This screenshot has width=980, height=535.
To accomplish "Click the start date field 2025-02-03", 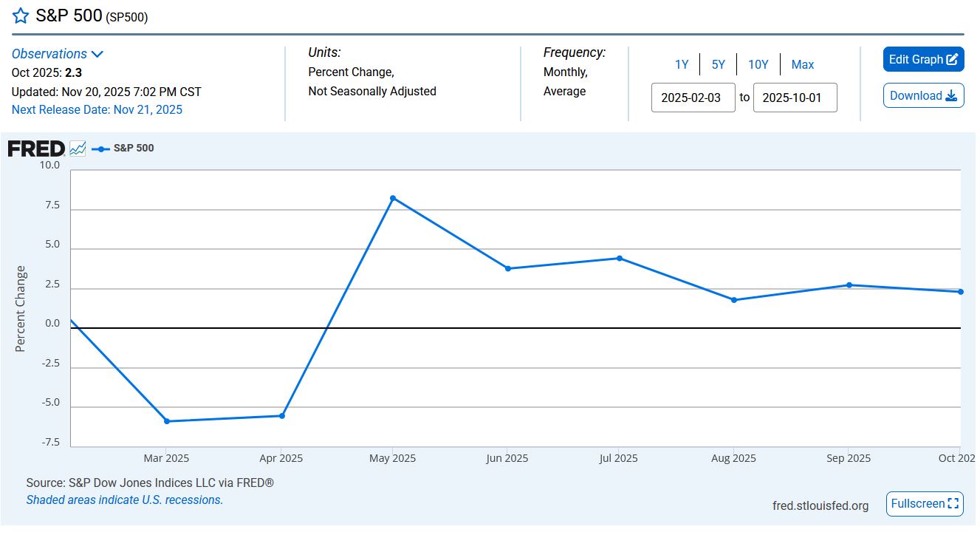I will click(693, 98).
